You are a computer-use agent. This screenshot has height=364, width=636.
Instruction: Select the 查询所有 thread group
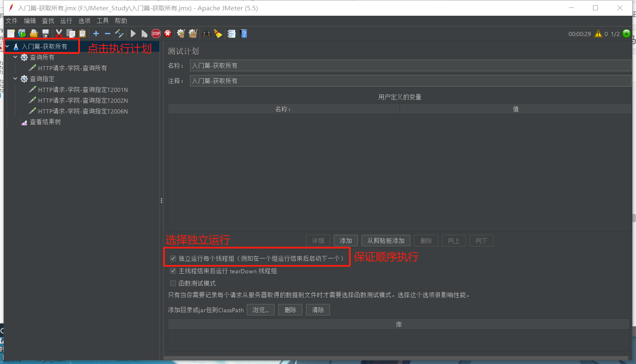pyautogui.click(x=42, y=57)
